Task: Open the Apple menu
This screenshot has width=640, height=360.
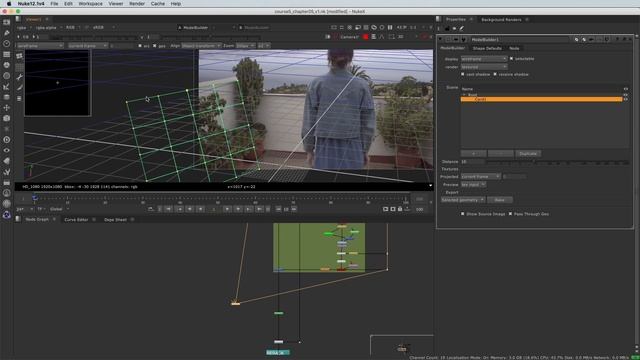Action: coord(9,4)
